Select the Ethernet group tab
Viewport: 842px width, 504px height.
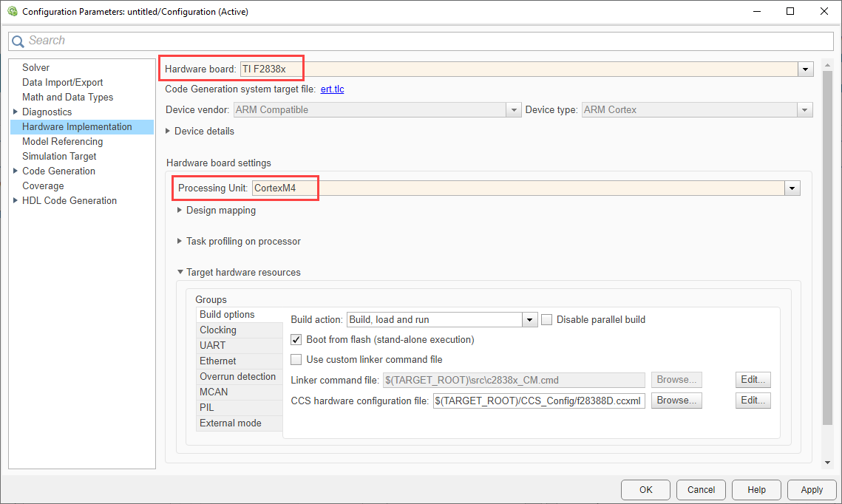point(218,361)
